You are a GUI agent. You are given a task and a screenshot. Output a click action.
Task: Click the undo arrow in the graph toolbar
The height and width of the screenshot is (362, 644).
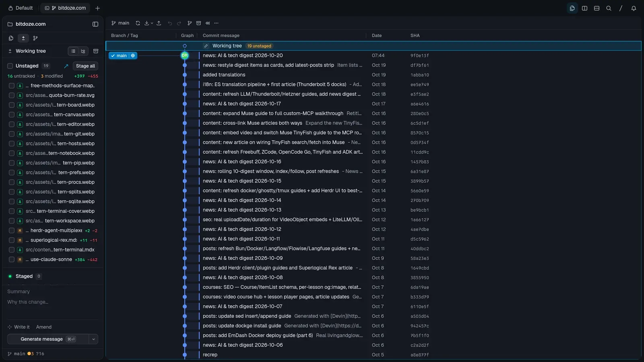click(170, 23)
